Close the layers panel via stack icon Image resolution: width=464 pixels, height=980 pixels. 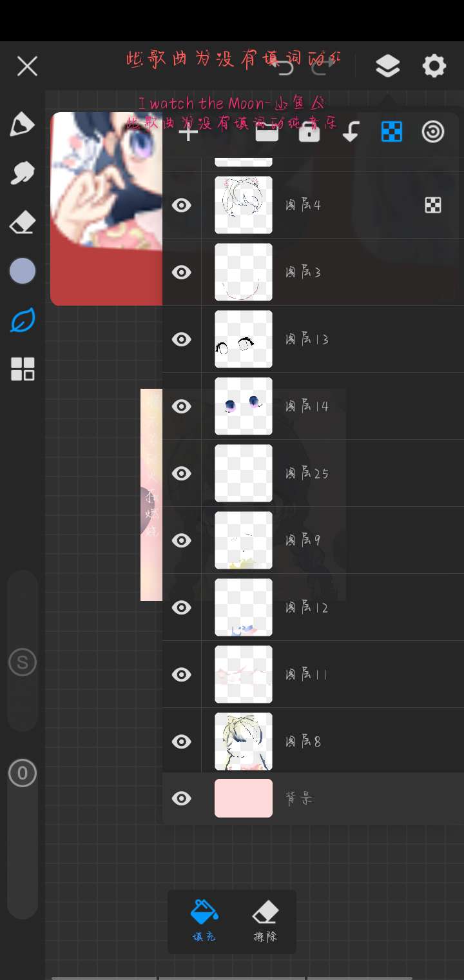click(387, 66)
